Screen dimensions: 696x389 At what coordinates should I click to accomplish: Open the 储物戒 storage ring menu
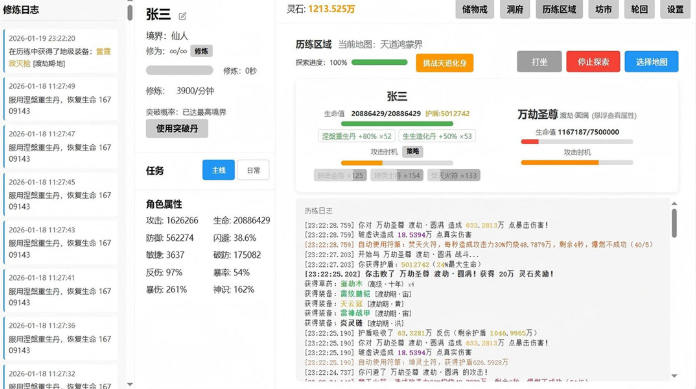[x=475, y=9]
